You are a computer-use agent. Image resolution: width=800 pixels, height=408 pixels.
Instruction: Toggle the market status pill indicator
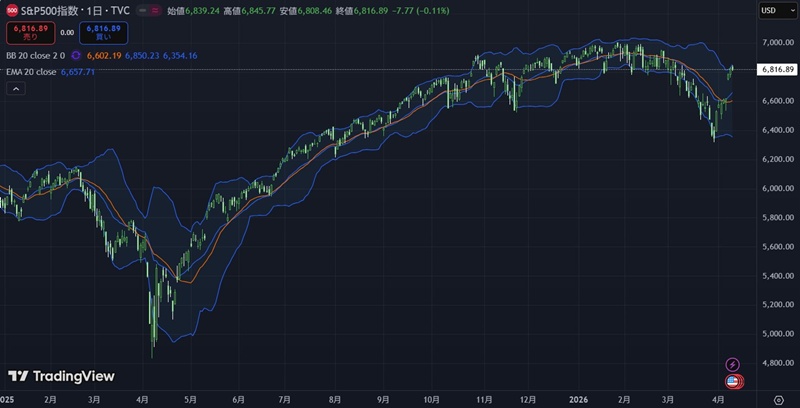[147, 10]
